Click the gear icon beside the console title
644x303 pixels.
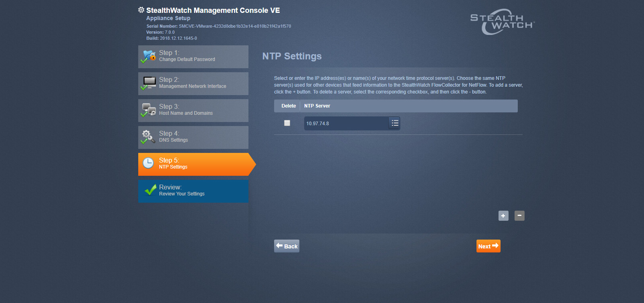point(141,10)
